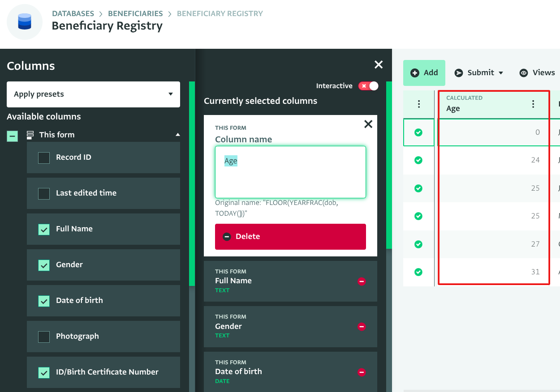Check the Record ID checkbox
The image size is (560, 392).
(44, 158)
